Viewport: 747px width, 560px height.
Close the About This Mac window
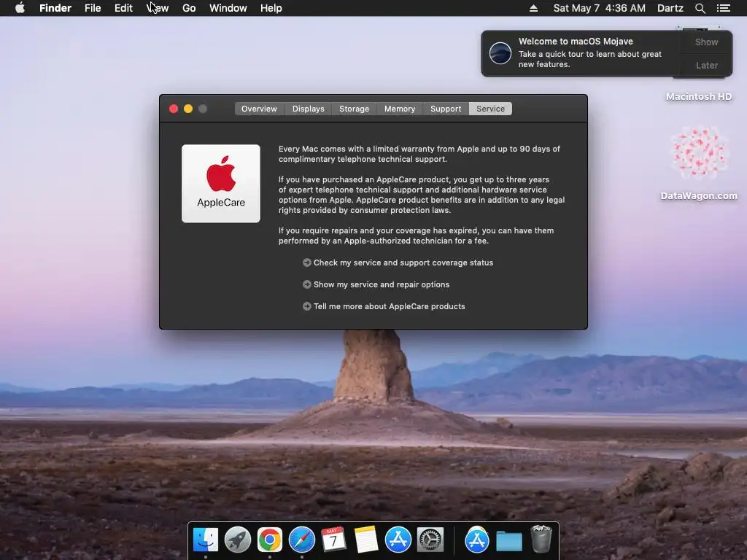[174, 109]
